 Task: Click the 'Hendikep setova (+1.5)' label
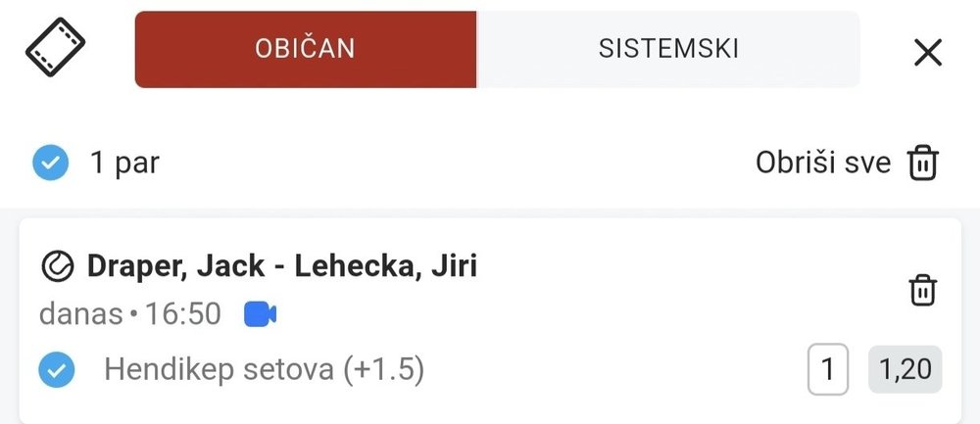pos(264,370)
